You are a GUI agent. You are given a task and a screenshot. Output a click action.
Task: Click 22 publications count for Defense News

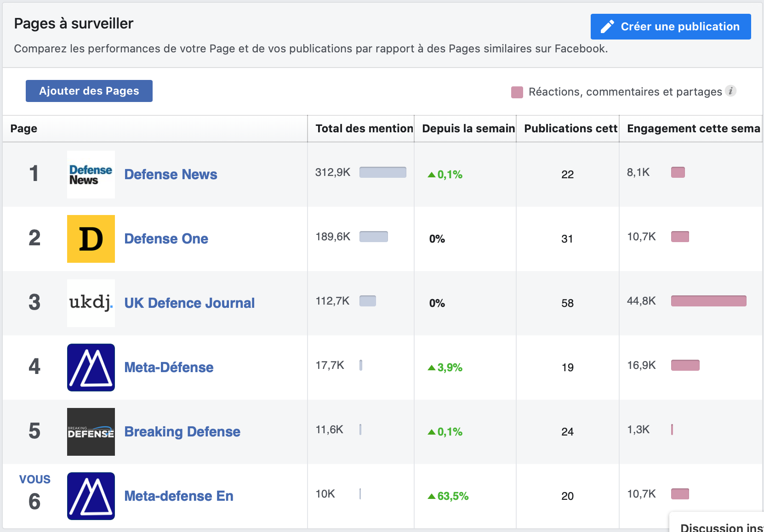click(567, 175)
